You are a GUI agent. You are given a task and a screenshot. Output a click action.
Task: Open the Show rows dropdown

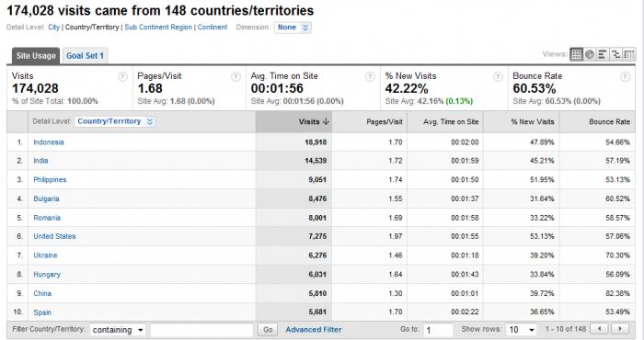click(x=522, y=329)
